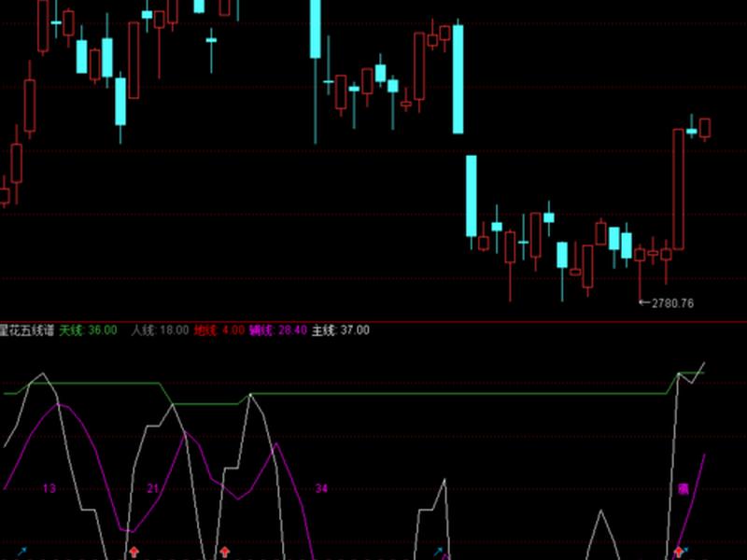Click the cyan arrow under the mid-chart white peak
Viewport: 747px width, 560px height.
coord(438,553)
